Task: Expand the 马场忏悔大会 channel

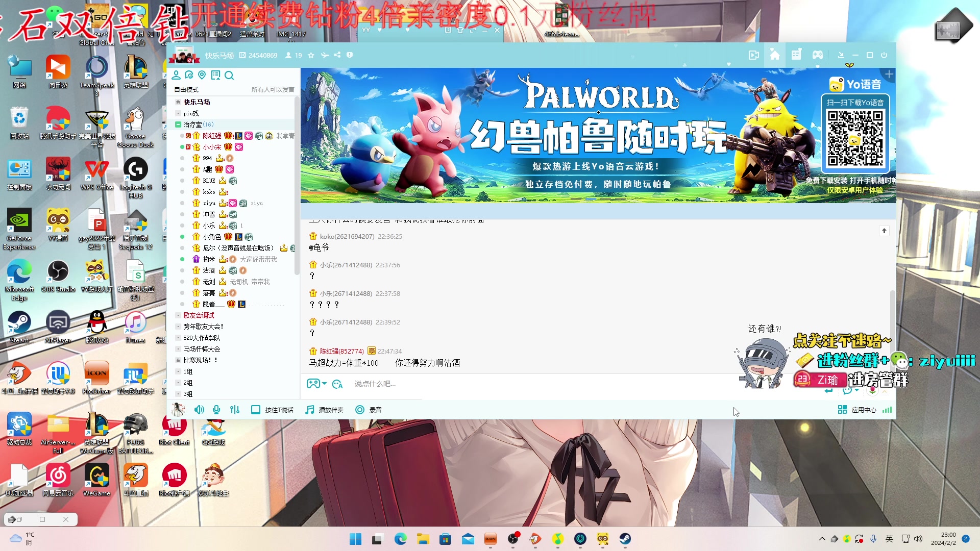Action: pyautogui.click(x=178, y=349)
